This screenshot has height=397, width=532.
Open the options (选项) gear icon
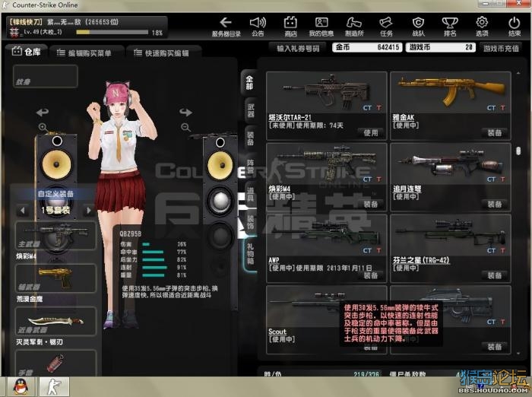(x=482, y=27)
